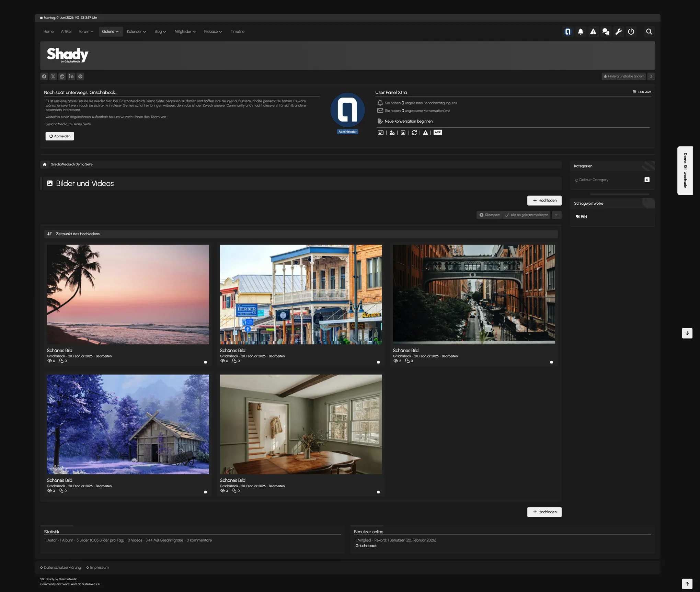Viewport: 700px width, 592px height.
Task: Click the scroll-down arrow button at right edge
Action: point(687,333)
